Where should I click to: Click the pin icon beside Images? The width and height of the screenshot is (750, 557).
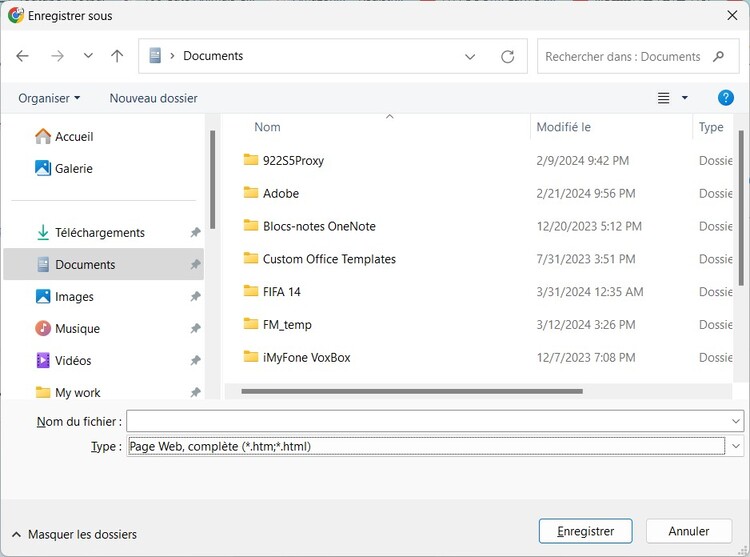(195, 297)
